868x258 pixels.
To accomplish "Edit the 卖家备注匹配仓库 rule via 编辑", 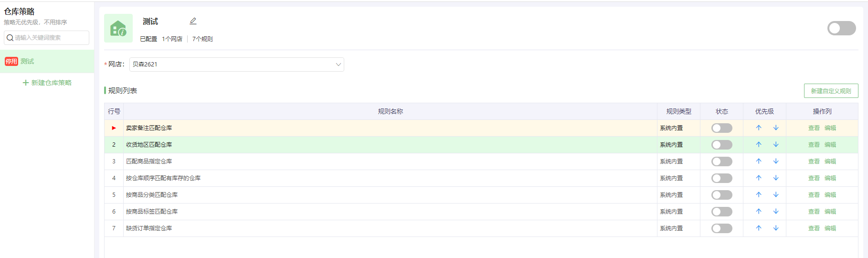I will click(830, 128).
